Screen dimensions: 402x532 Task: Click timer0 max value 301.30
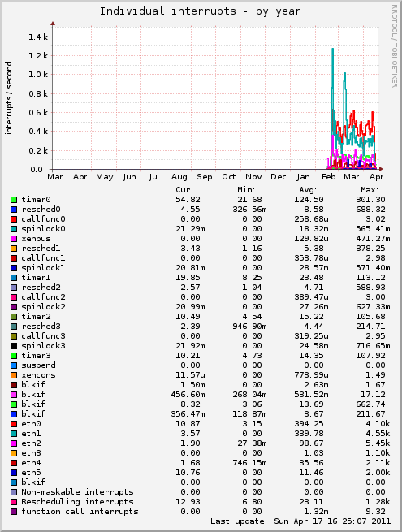[x=371, y=200]
